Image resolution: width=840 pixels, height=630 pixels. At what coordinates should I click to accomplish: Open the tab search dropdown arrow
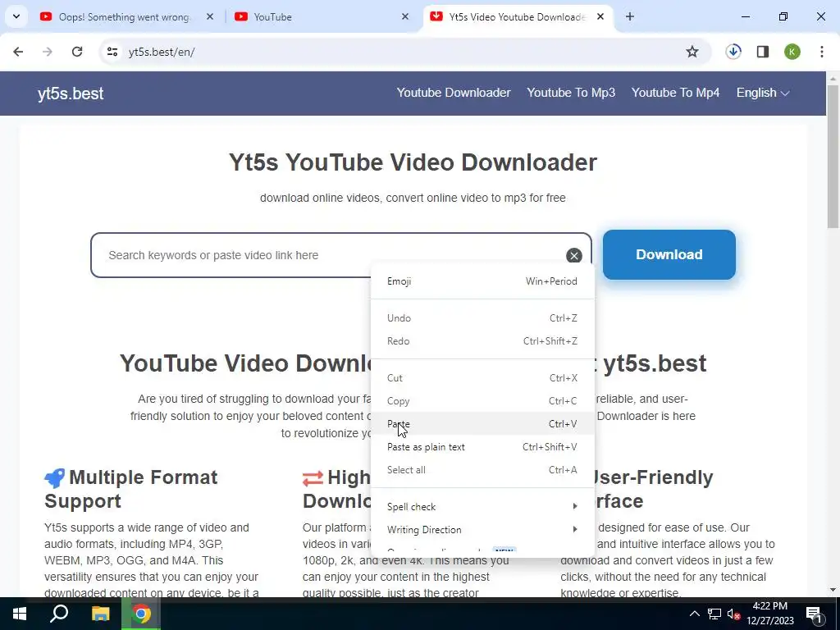pos(16,16)
